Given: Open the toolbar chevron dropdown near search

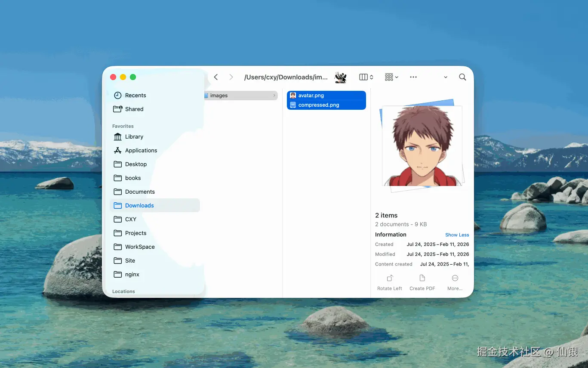Looking at the screenshot, I should (445, 77).
